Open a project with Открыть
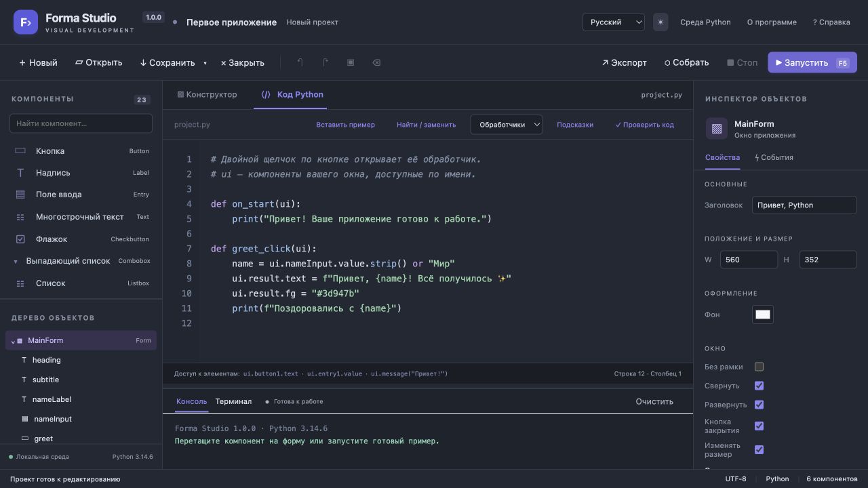Viewport: 868px width, 488px height. point(98,62)
